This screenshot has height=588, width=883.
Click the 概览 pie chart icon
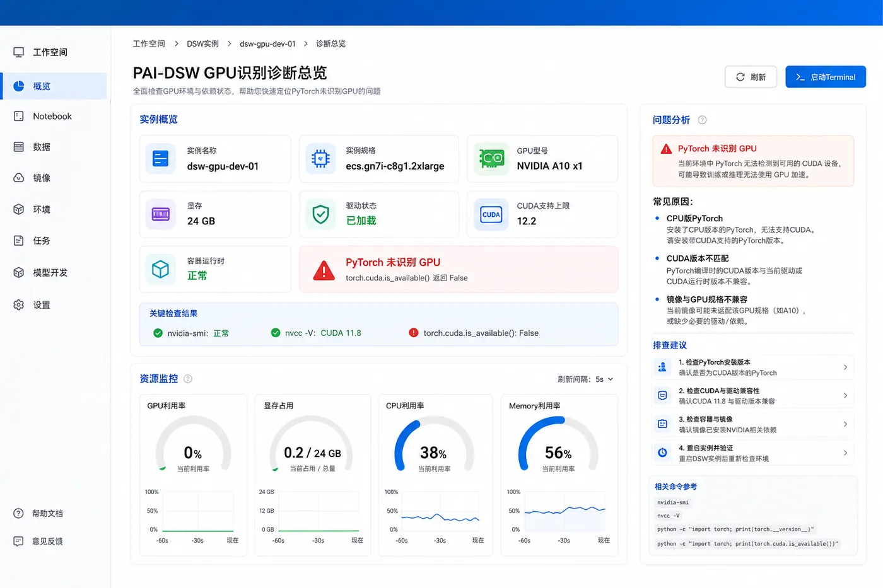tap(19, 86)
